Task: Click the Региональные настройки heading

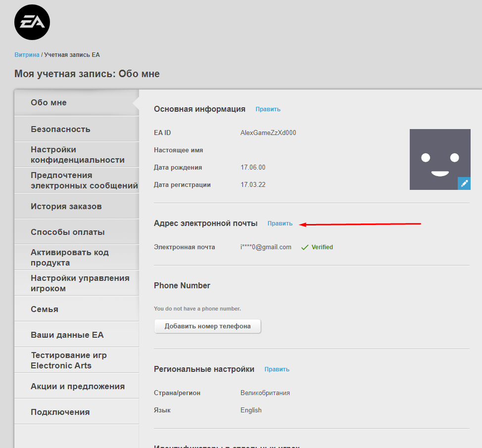Action: [204, 369]
